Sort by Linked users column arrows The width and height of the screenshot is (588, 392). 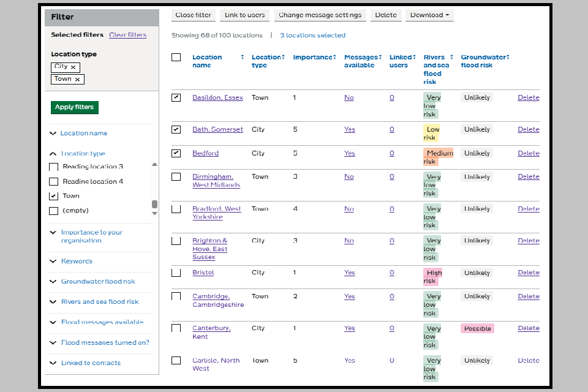point(415,58)
